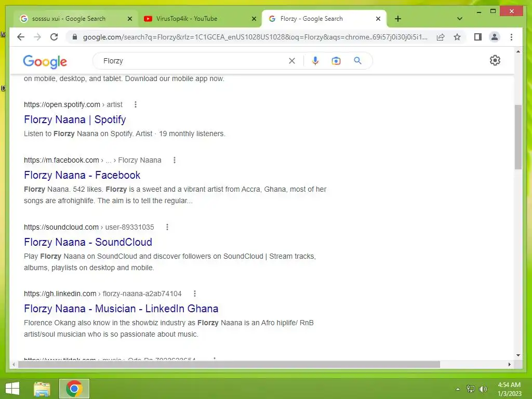This screenshot has width=532, height=399.
Task: Open options for the Spotify result
Action: click(136, 104)
